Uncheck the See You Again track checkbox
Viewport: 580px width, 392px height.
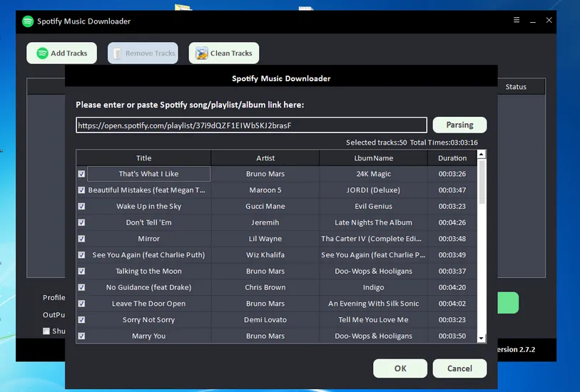click(x=81, y=255)
